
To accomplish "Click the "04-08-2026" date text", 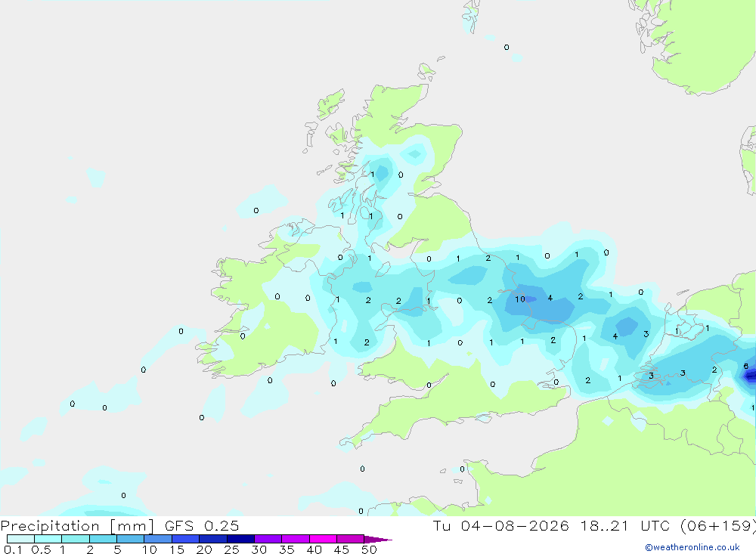I will point(515,525).
